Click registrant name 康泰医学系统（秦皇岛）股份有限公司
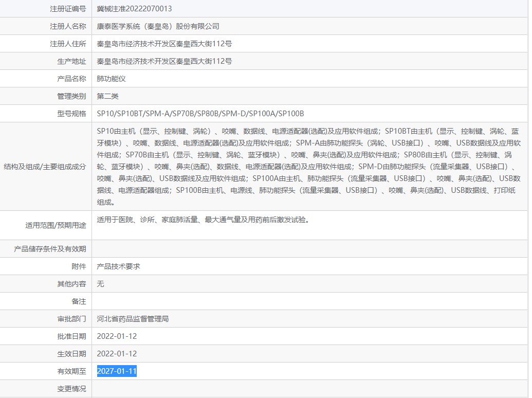Screen dimensions: 532x398 (x=158, y=26)
